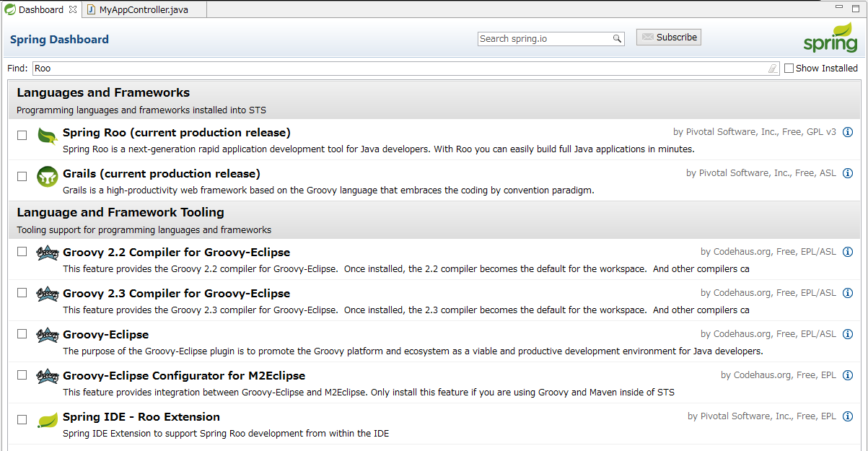Click 'by Codehaus.org, Free, EPL' text
The width and height of the screenshot is (868, 451).
click(x=779, y=375)
